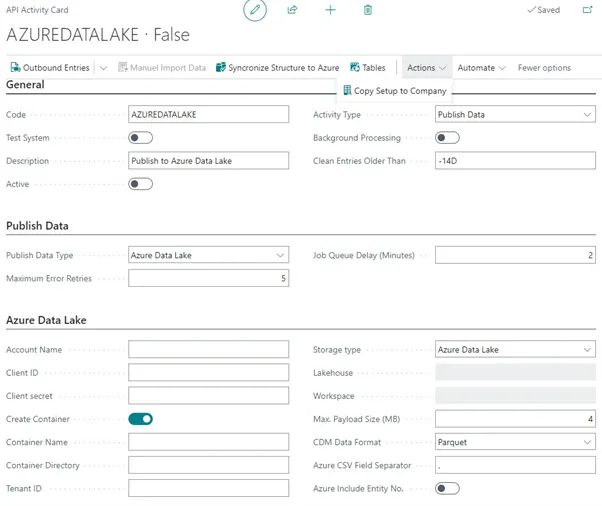Click the Syncronize Structure to Azure icon
The image size is (602, 506).
coord(221,68)
